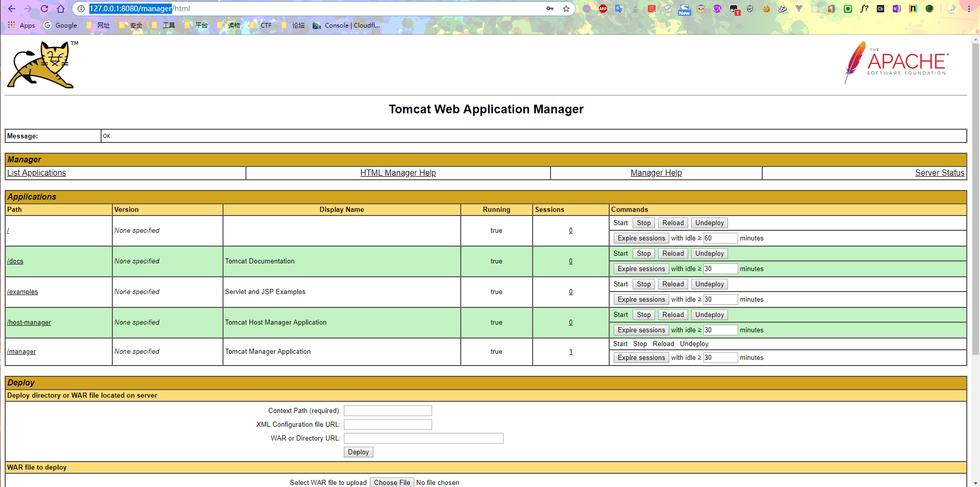Open the /host-manager application path
The height and width of the screenshot is (487, 980).
pos(29,322)
